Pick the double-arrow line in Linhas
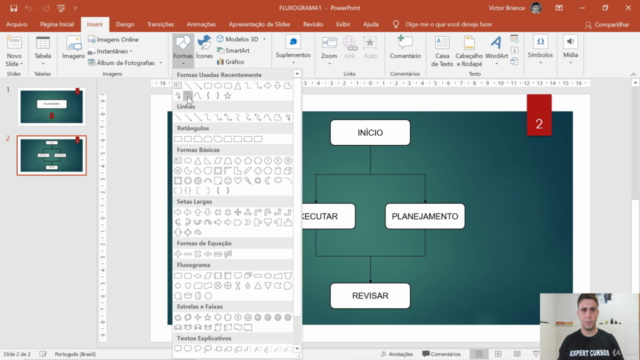Viewport: 640px width, 360px height. click(198, 118)
